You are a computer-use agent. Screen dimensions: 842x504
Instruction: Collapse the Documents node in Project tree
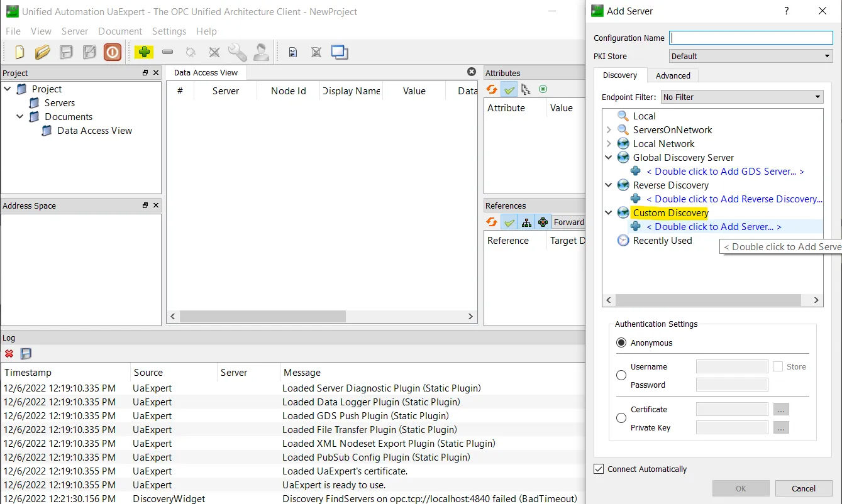[19, 117]
